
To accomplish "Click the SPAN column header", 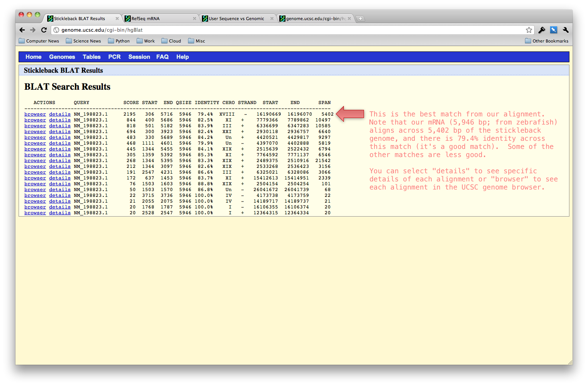I will coord(325,102).
